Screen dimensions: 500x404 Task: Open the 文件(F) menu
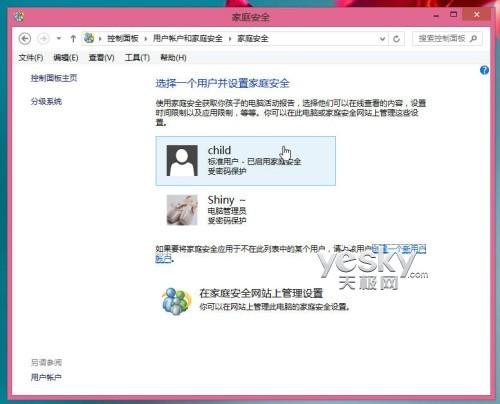point(31,58)
